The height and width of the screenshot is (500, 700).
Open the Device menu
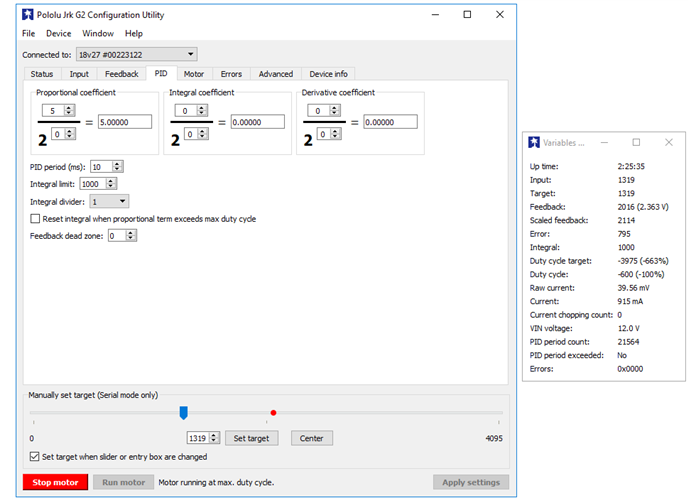58,34
